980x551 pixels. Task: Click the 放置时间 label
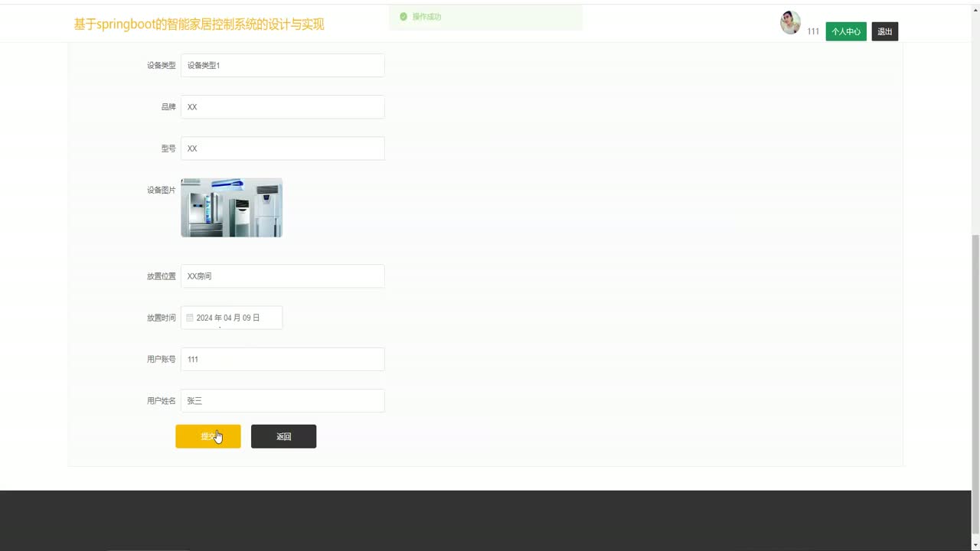tap(161, 318)
